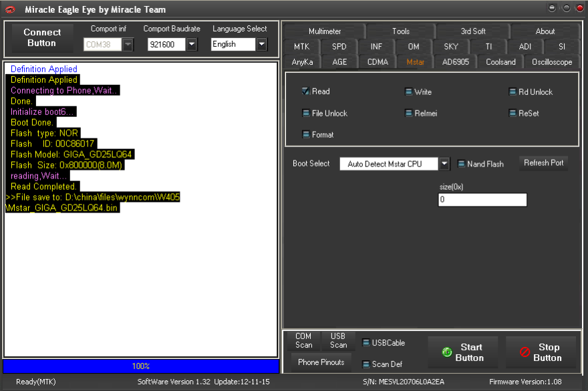Click the size(0x) input field
Screen dimensions: 588x391
482,200
